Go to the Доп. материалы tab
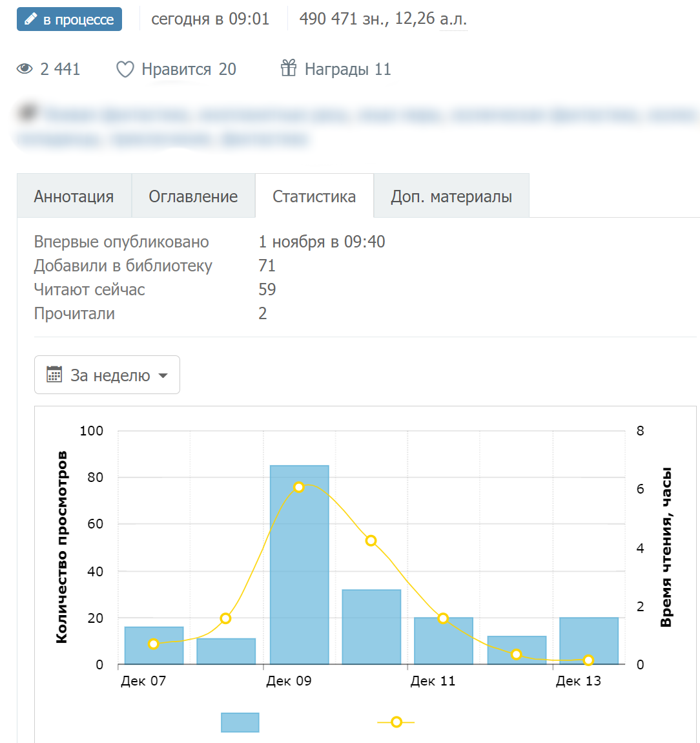 [451, 195]
